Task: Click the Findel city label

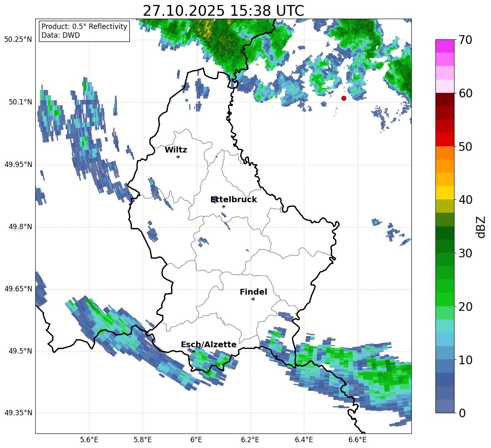Action: click(253, 292)
